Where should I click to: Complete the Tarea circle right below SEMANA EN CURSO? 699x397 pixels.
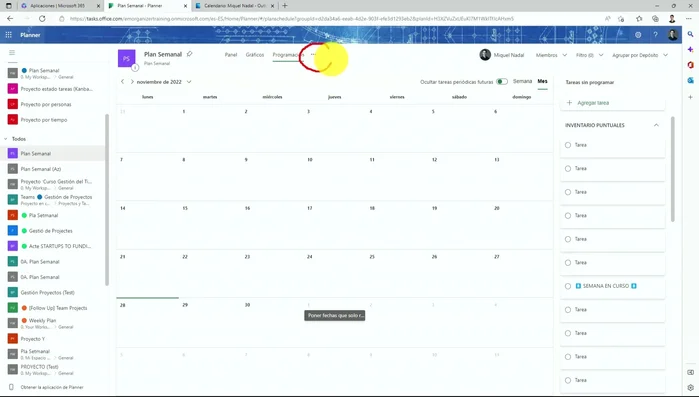pos(567,310)
